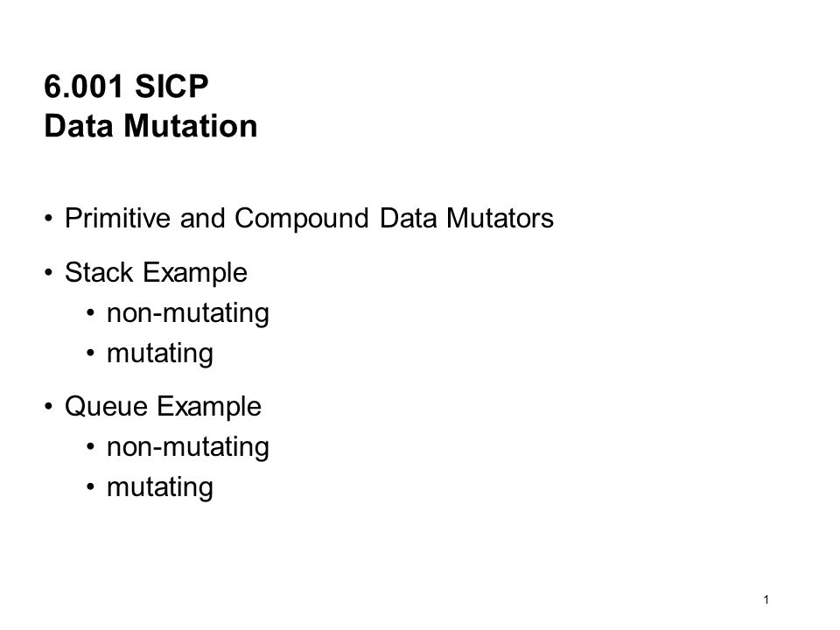Select the "Queue Example" bullet text
The width and height of the screenshot is (840, 630).
163,406
